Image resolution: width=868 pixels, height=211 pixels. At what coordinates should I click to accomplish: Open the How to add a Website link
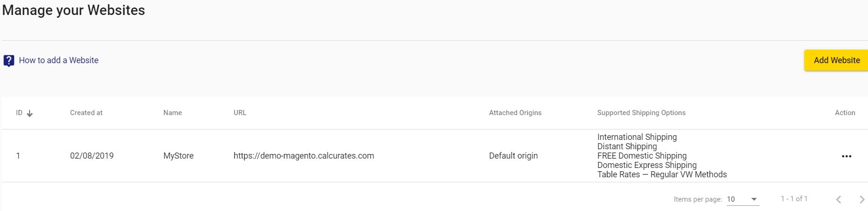click(x=59, y=60)
